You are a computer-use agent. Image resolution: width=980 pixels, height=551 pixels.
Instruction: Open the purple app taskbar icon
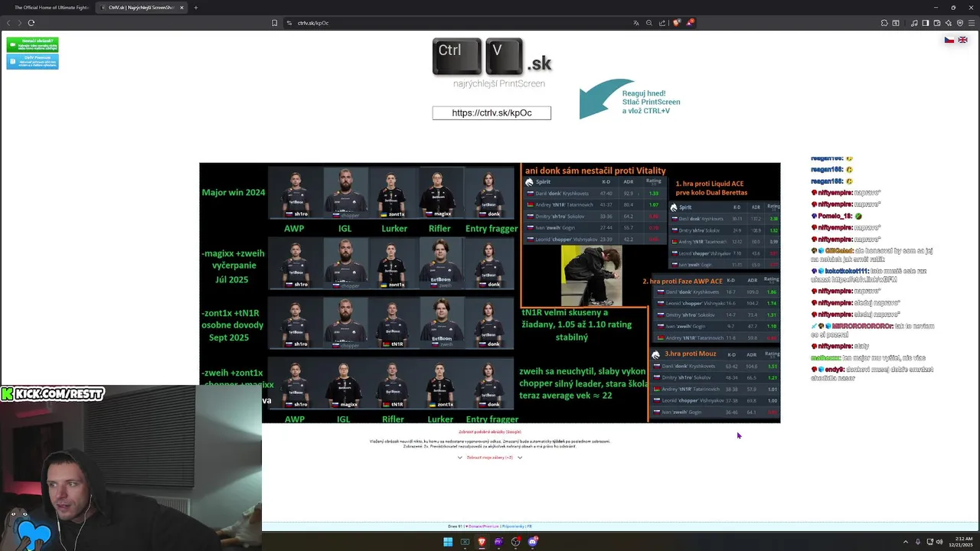coord(498,542)
